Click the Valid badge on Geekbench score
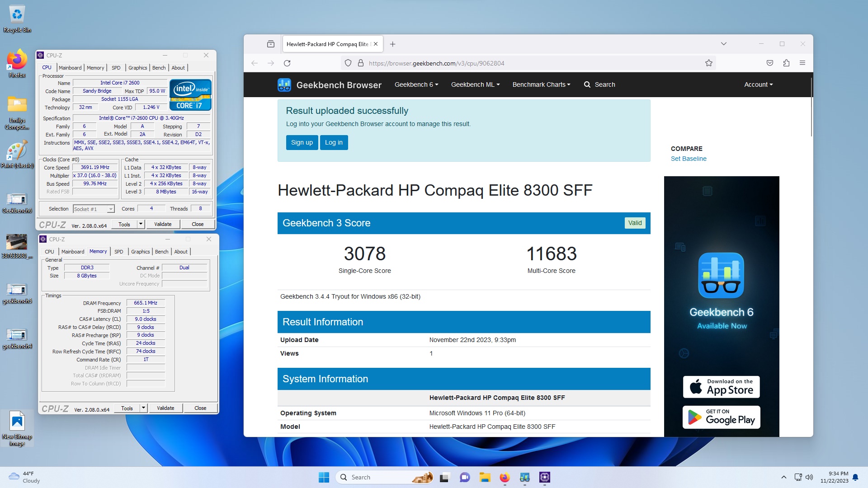 coord(635,223)
